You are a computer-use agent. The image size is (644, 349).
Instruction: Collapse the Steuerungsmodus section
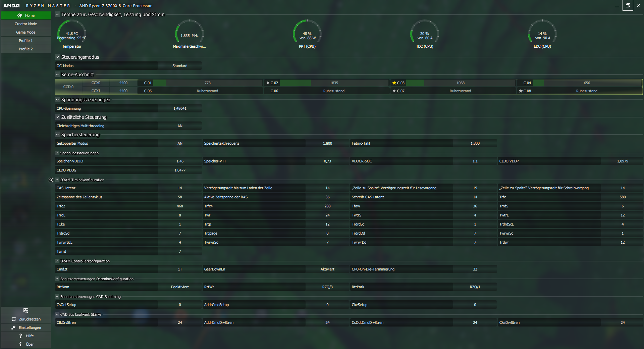[x=57, y=57]
